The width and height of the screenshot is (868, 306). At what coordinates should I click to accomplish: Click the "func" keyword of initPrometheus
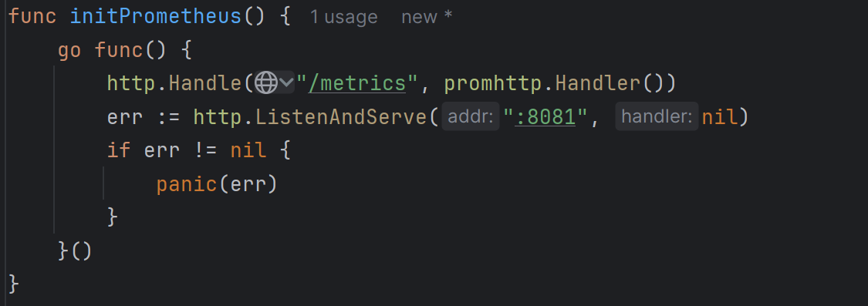tap(32, 16)
